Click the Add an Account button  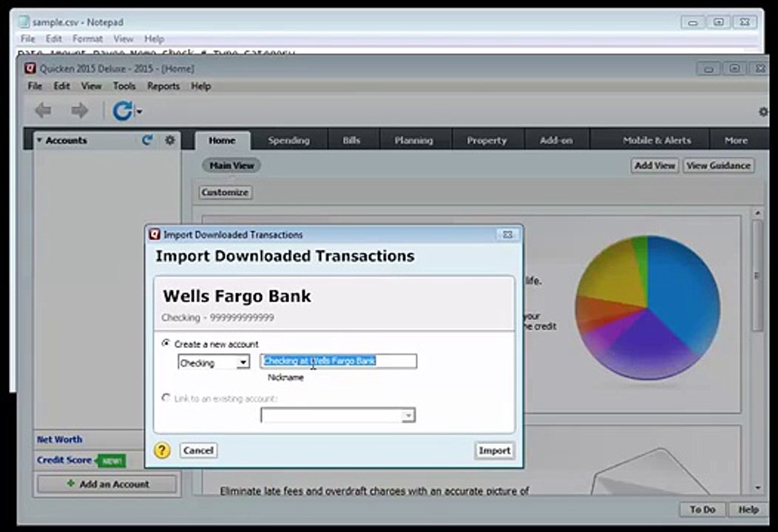pos(107,484)
